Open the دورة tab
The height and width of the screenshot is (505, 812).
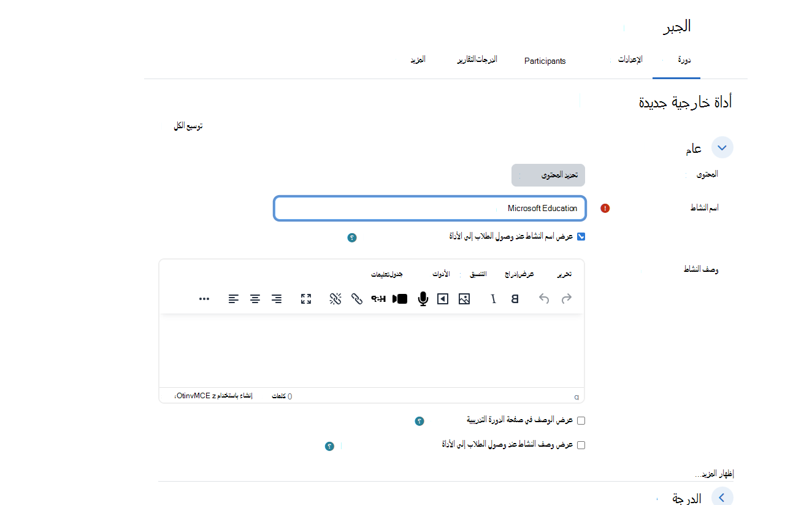[684, 60]
